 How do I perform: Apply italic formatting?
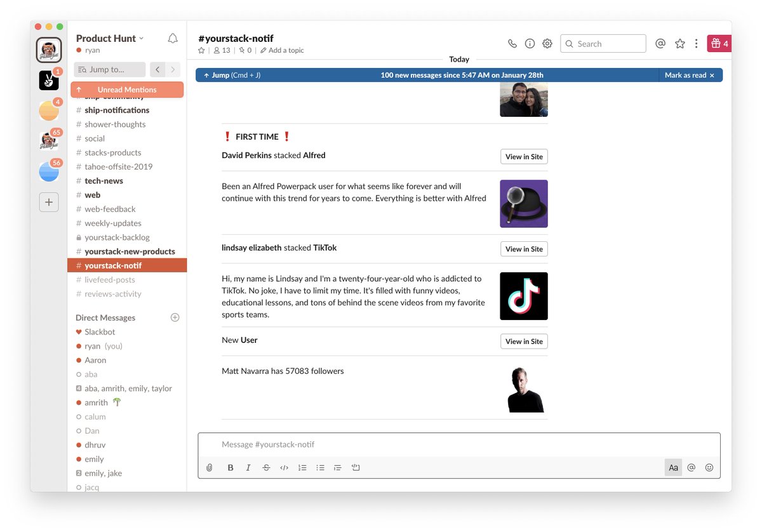248,468
